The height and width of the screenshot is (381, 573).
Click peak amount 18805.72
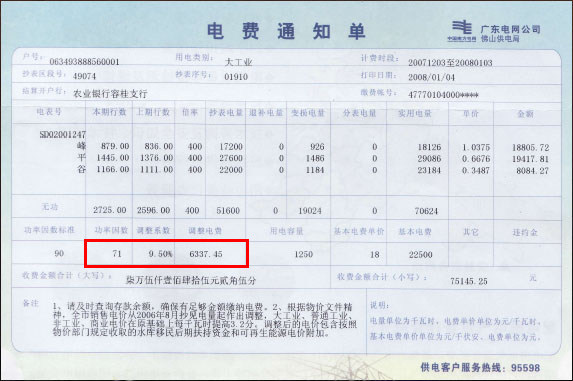[530, 148]
